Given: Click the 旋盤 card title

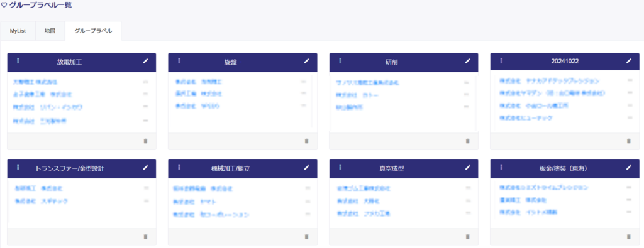Looking at the screenshot, I should click(230, 62).
